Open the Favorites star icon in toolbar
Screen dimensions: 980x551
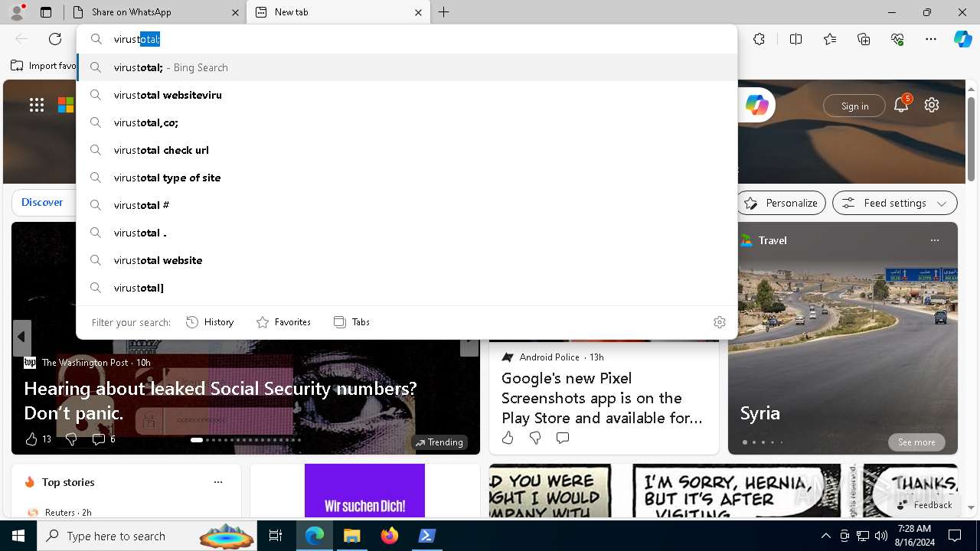(x=830, y=39)
